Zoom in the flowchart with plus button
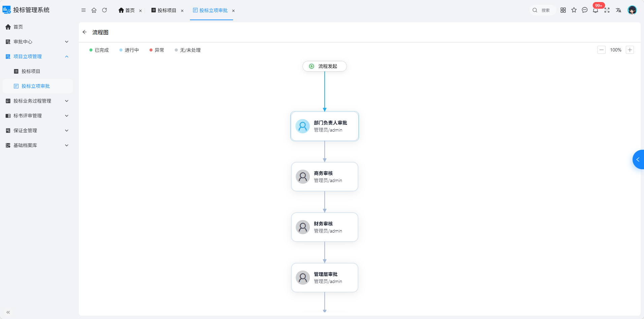 click(x=630, y=50)
